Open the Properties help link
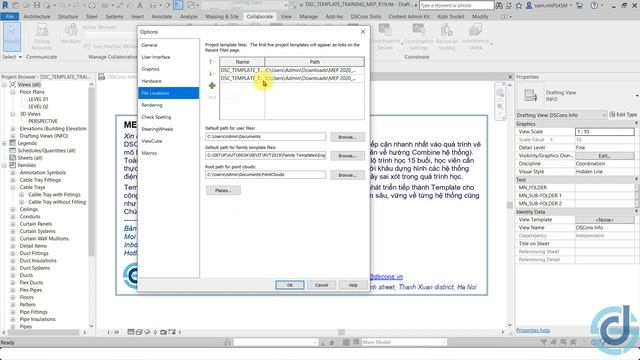 (533, 330)
